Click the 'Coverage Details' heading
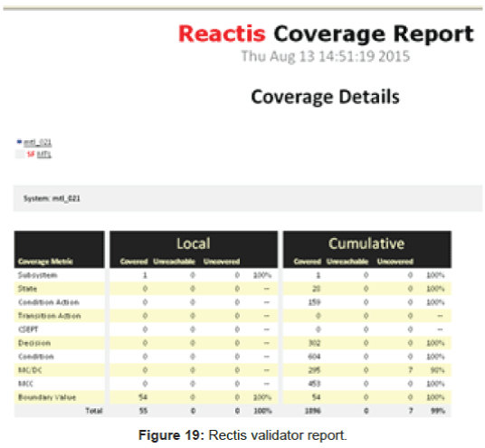Image resolution: width=485 pixels, height=448 pixels. (325, 97)
